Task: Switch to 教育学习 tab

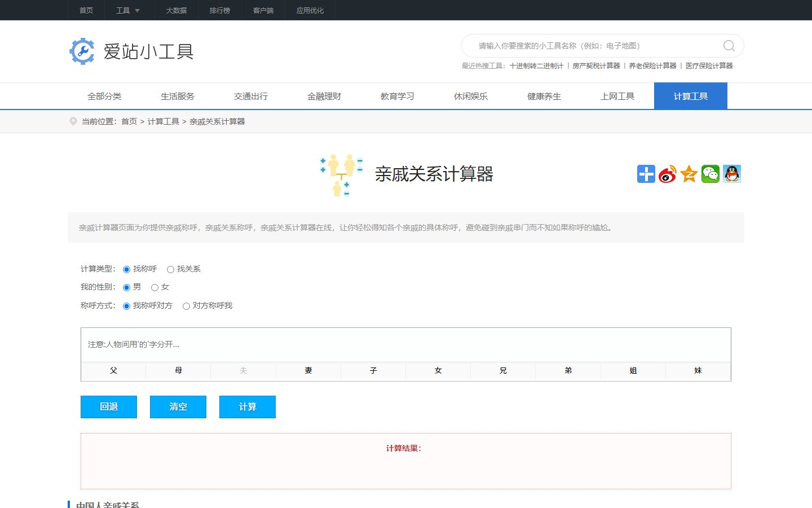Action: click(x=398, y=96)
